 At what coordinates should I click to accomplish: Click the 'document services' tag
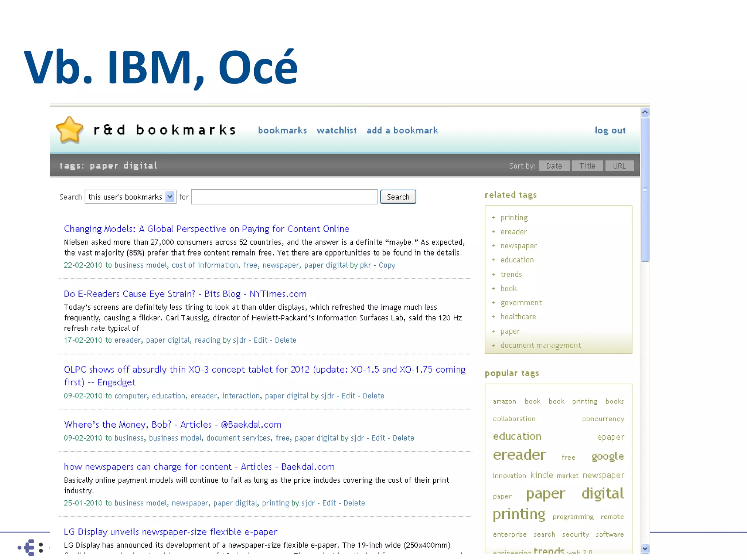click(238, 438)
